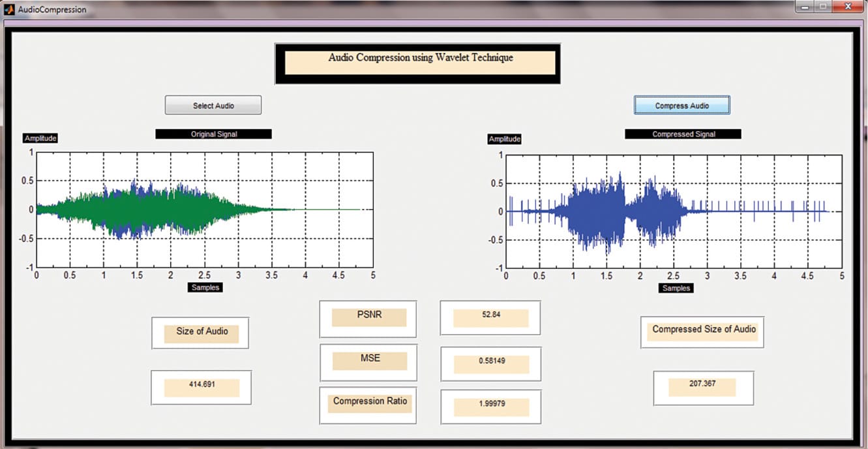
Task: Minimize the AudioCompression window
Action: point(805,7)
